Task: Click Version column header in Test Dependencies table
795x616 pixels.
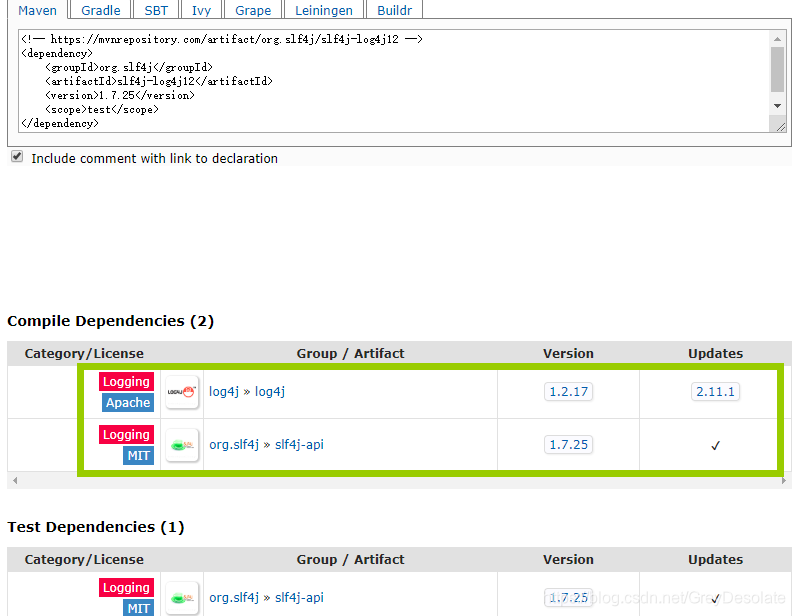Action: coord(568,559)
